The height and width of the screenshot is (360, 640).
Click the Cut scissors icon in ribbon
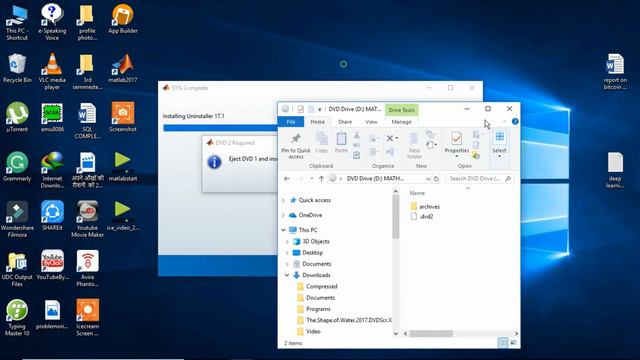pyautogui.click(x=356, y=135)
